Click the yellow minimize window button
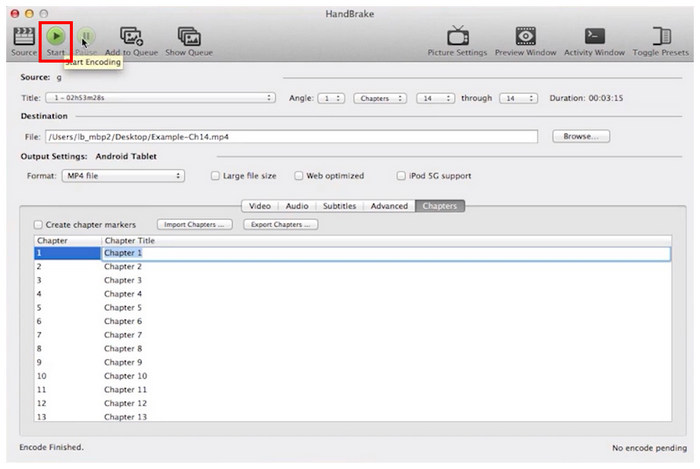The image size is (700, 469). [29, 13]
